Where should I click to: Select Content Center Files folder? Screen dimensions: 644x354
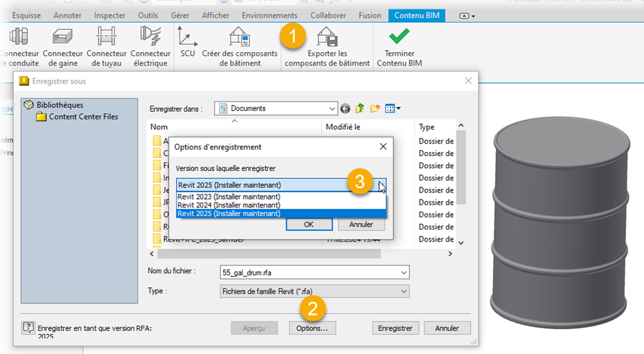(77, 117)
